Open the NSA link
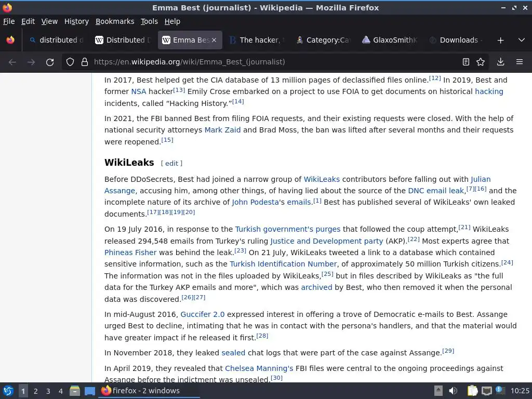532x399 pixels. [138, 91]
